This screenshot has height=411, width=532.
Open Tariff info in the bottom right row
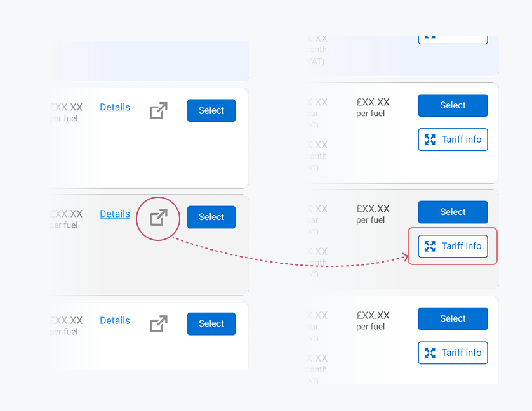453,353
